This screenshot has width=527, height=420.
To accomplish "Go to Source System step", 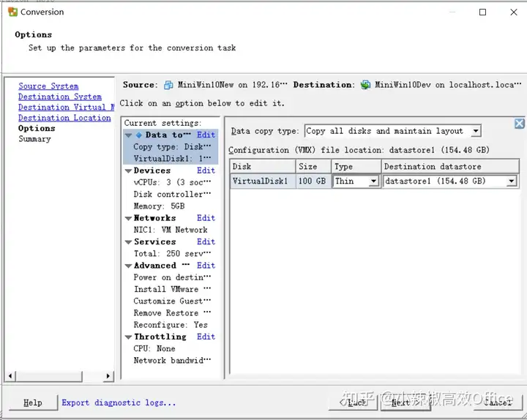I will pos(48,86).
